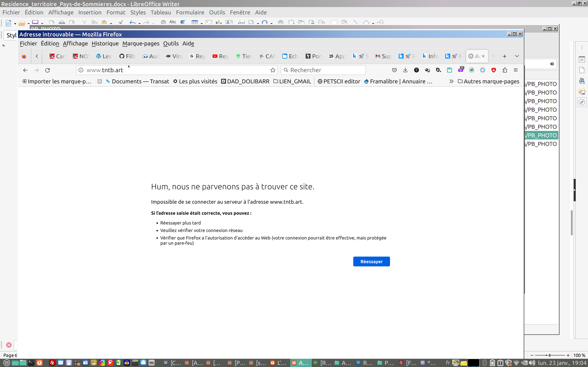Viewport: 588px width, 367px height.
Task: Click the Pocket save icon
Action: tap(394, 70)
